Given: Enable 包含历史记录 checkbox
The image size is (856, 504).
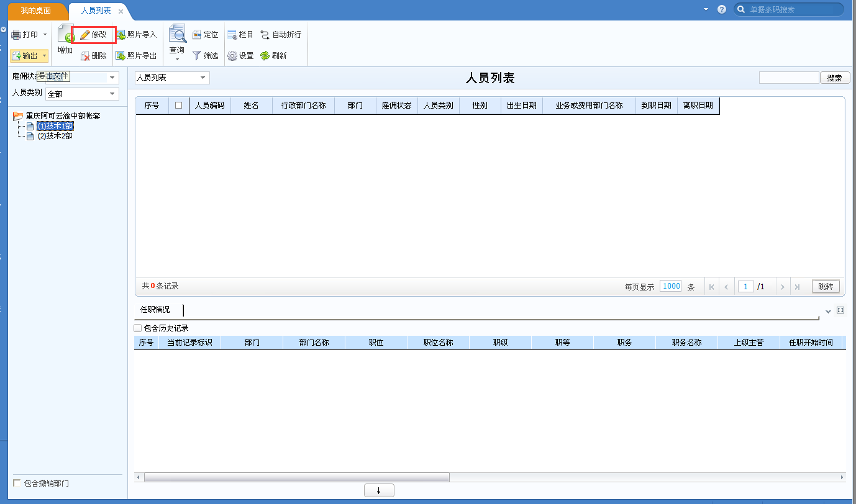Looking at the screenshot, I should pos(137,328).
